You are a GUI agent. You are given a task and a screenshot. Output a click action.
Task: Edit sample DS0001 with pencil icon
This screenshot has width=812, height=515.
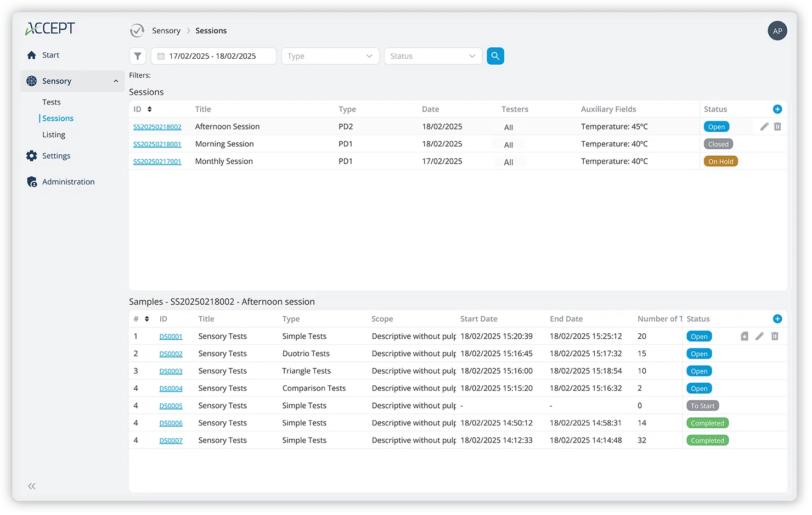[x=759, y=337]
